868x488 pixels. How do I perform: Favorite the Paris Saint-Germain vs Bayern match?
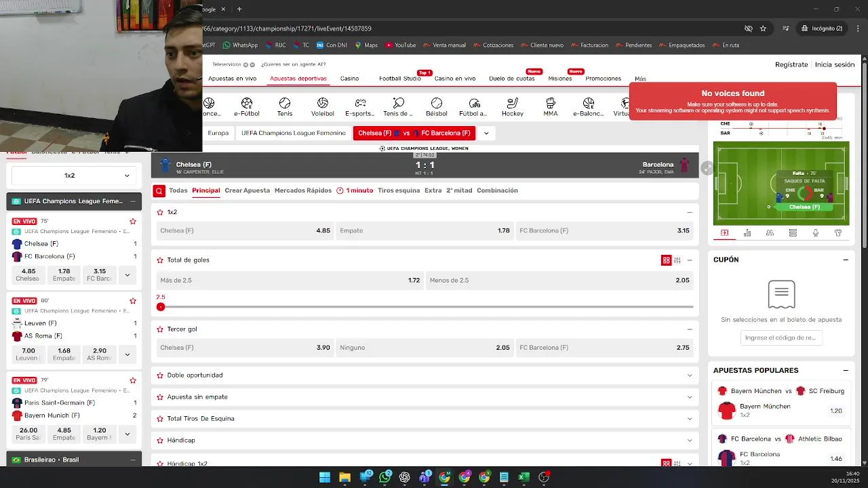pyautogui.click(x=133, y=380)
